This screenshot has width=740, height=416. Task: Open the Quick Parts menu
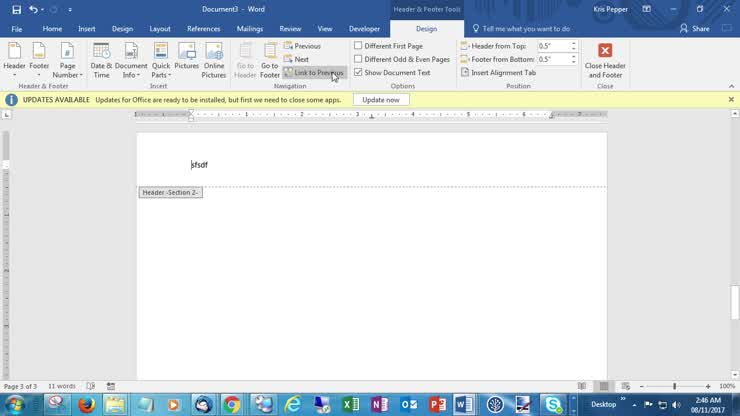(x=160, y=59)
